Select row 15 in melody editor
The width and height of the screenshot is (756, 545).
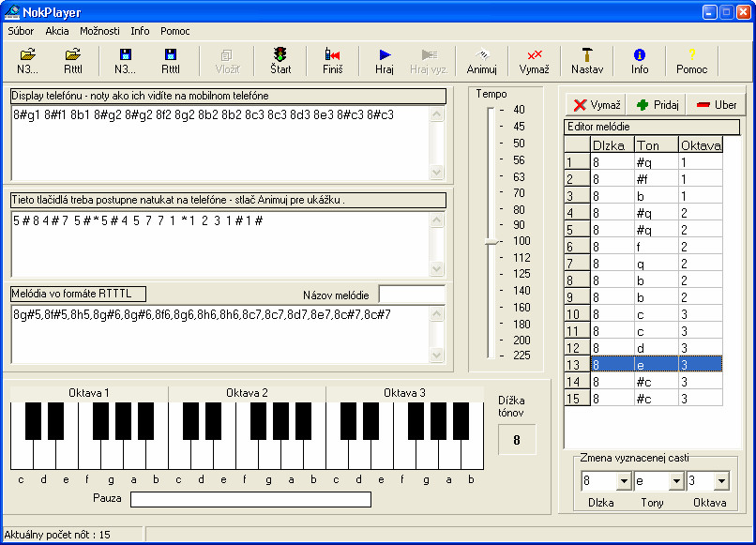point(643,399)
